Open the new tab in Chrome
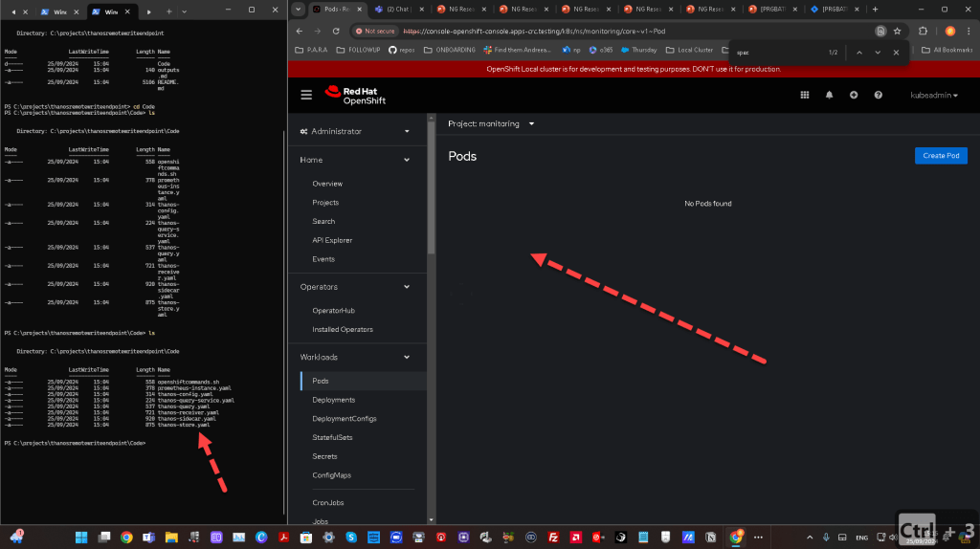 click(875, 10)
